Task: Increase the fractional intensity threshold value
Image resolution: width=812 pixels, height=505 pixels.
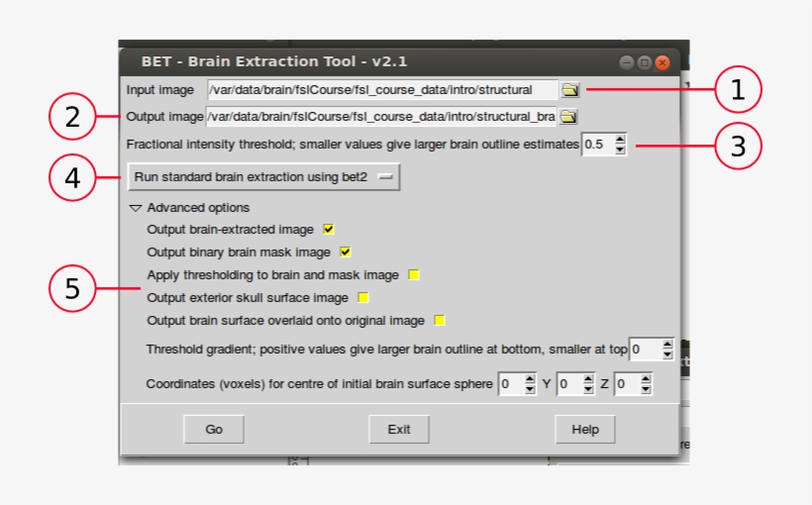Action: tap(621, 140)
